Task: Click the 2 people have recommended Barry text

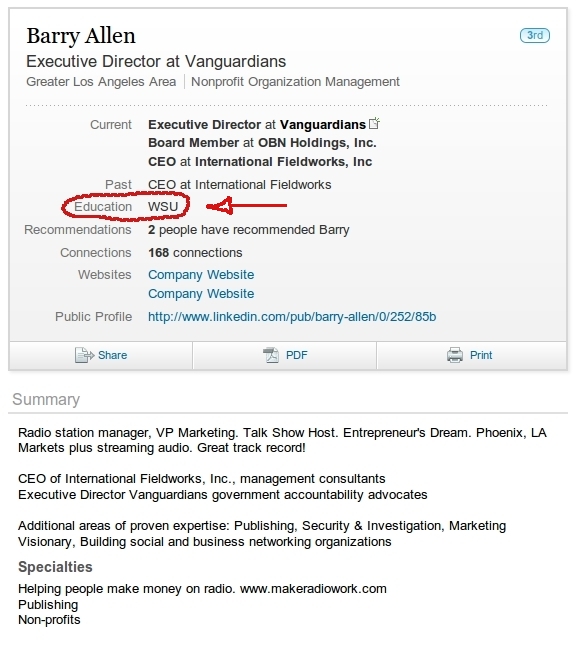Action: pyautogui.click(x=248, y=230)
